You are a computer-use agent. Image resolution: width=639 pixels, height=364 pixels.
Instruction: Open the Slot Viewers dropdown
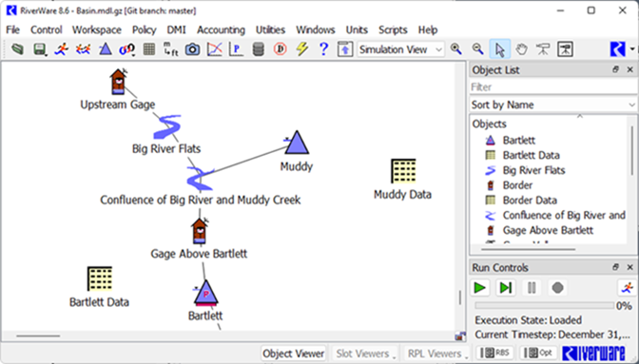[365, 354]
